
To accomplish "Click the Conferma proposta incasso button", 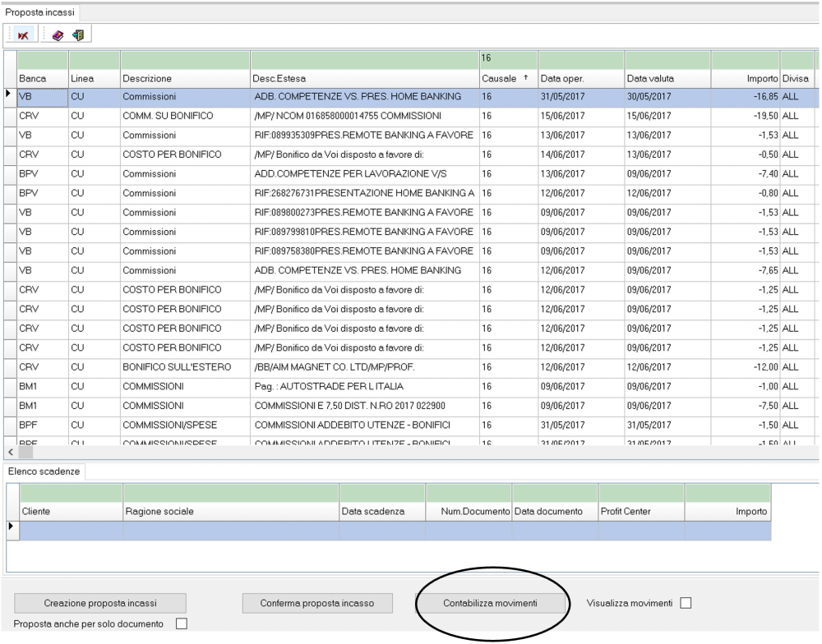I will click(x=316, y=604).
